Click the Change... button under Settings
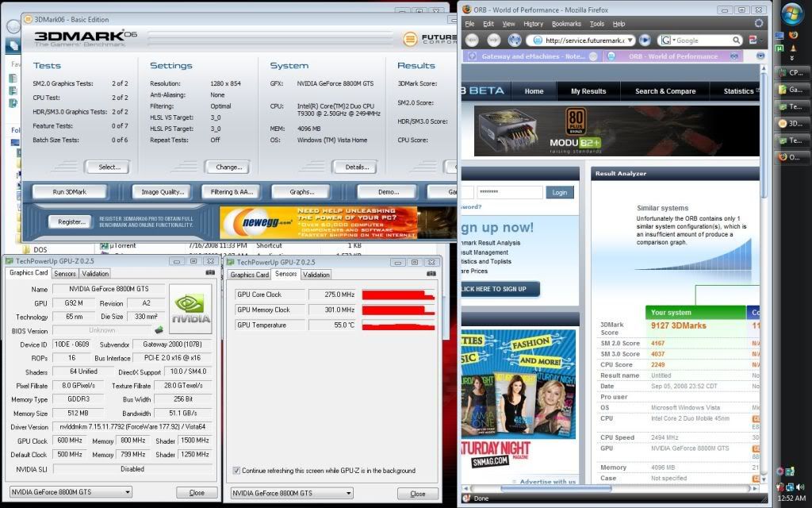Viewport: 812px width, 508px height. tap(228, 167)
